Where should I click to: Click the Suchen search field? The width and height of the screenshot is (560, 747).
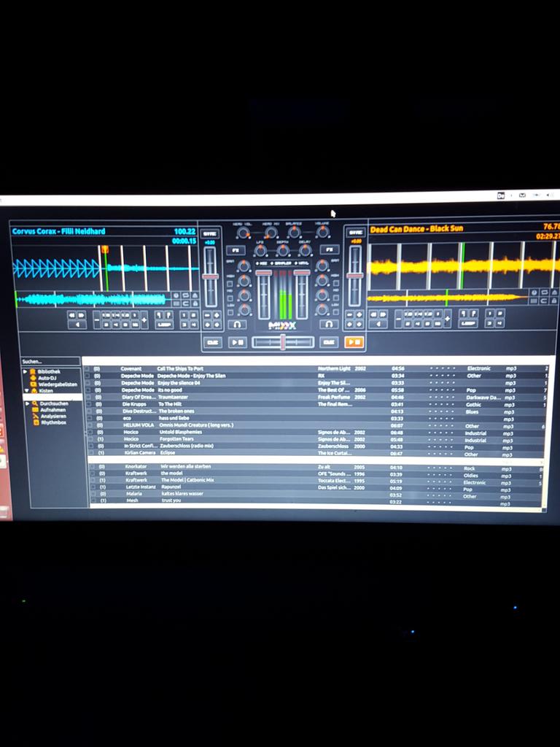pyautogui.click(x=50, y=362)
